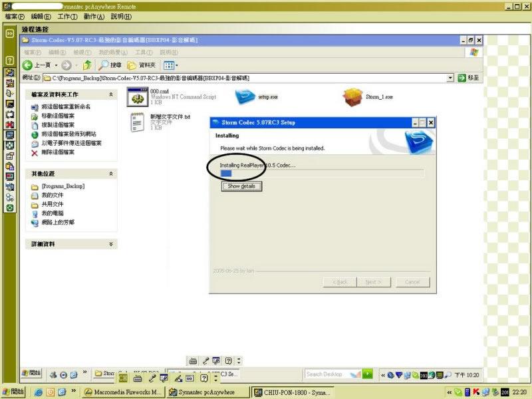
Task: Click 複製這個檔案 copy file link
Action: (x=58, y=125)
